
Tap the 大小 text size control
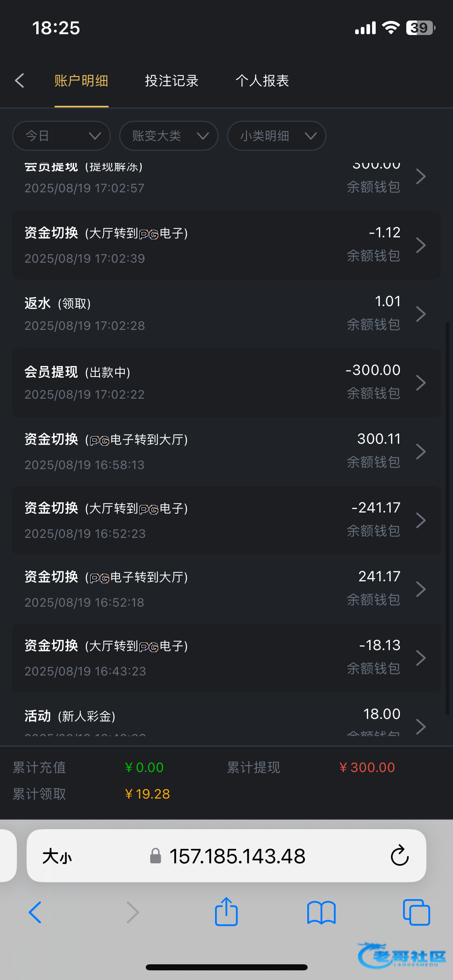pos(57,856)
